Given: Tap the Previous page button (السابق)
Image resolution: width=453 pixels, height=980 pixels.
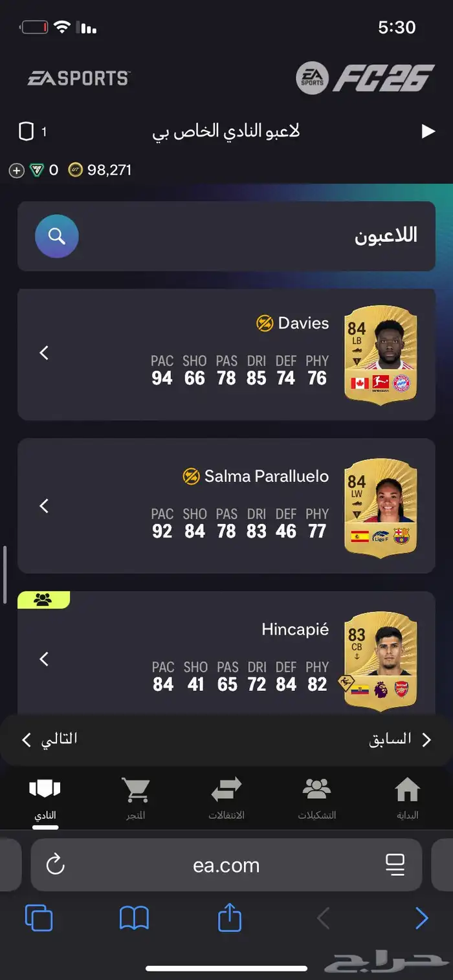Looking at the screenshot, I should [401, 739].
